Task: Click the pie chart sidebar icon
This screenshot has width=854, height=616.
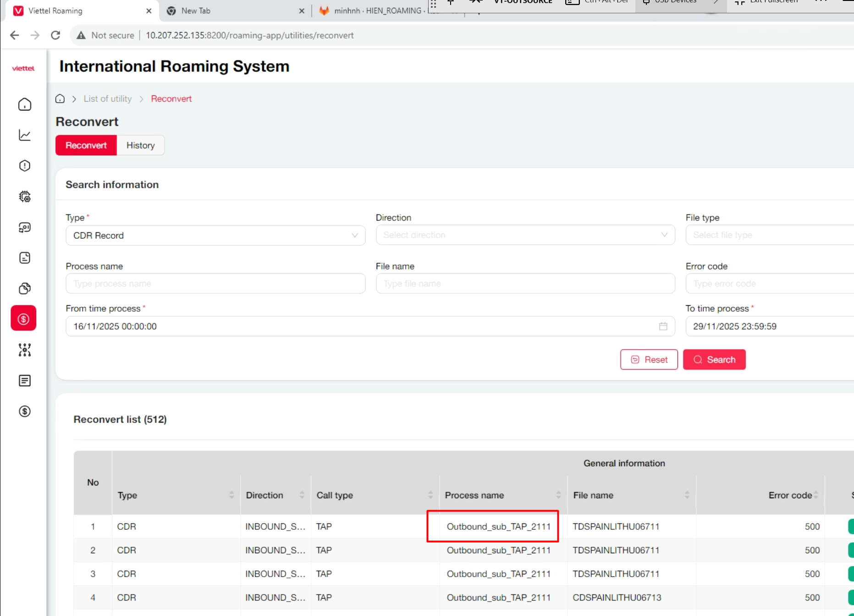Action: point(25,288)
